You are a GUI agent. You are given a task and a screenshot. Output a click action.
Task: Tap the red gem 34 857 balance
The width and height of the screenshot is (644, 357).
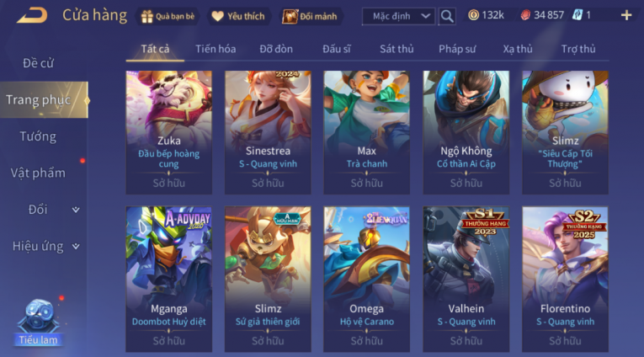click(542, 16)
